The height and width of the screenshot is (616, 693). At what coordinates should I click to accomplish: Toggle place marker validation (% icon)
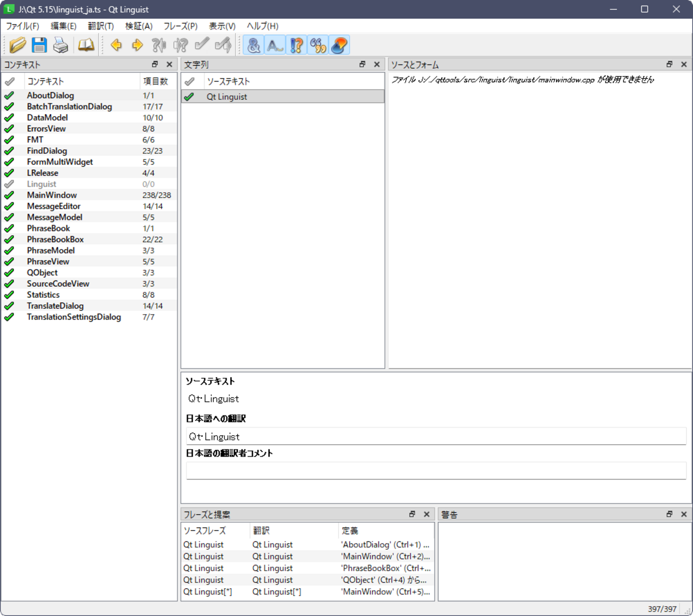pyautogui.click(x=318, y=45)
